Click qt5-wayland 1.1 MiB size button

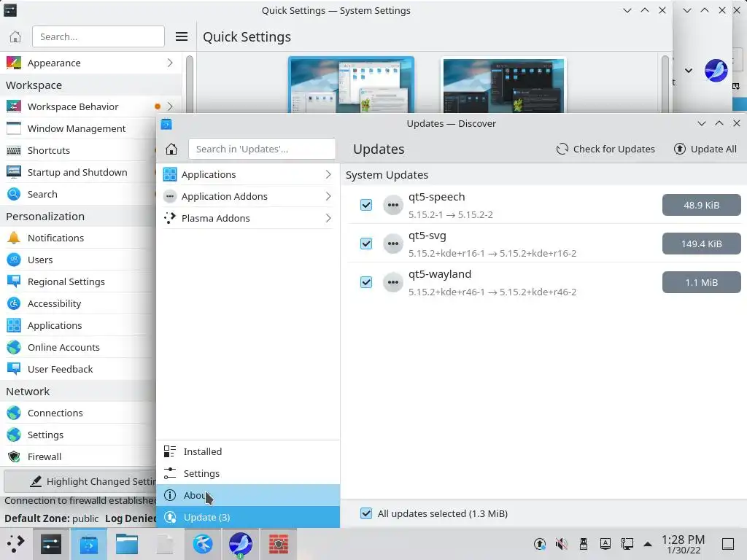(701, 282)
